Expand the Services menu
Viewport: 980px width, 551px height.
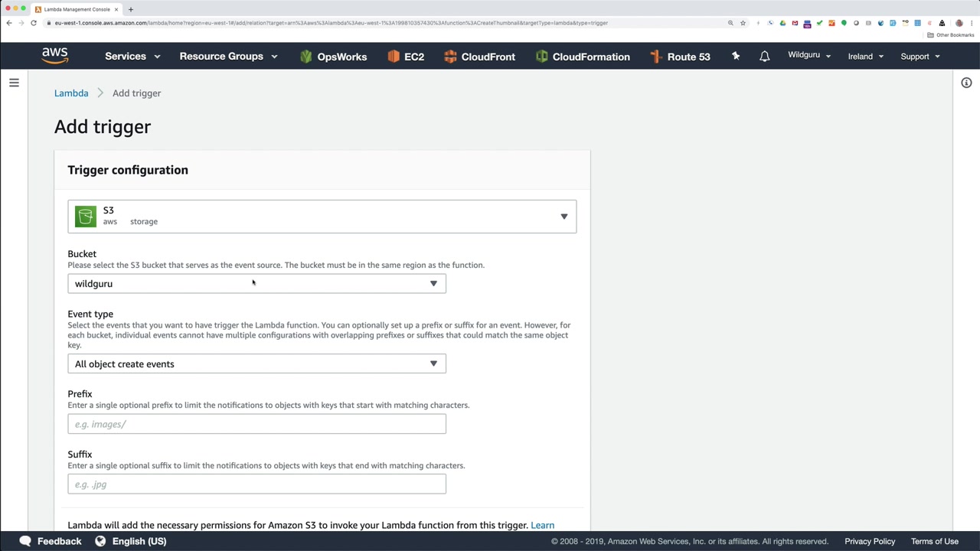point(132,56)
